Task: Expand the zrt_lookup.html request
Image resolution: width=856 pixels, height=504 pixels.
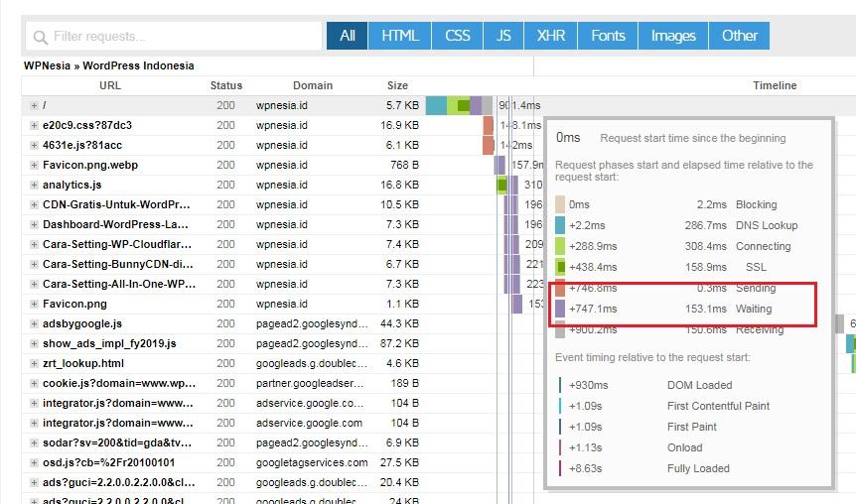Action: (x=34, y=363)
